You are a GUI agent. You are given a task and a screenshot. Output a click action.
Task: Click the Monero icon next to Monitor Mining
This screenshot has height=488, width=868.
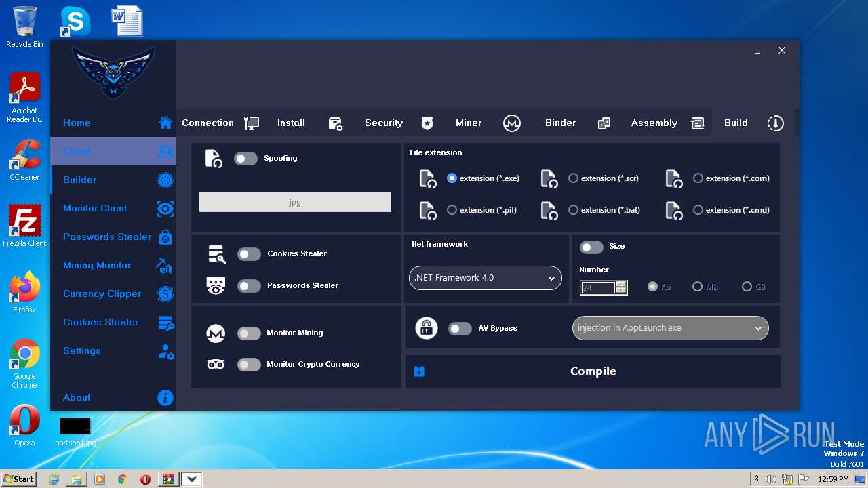click(216, 333)
